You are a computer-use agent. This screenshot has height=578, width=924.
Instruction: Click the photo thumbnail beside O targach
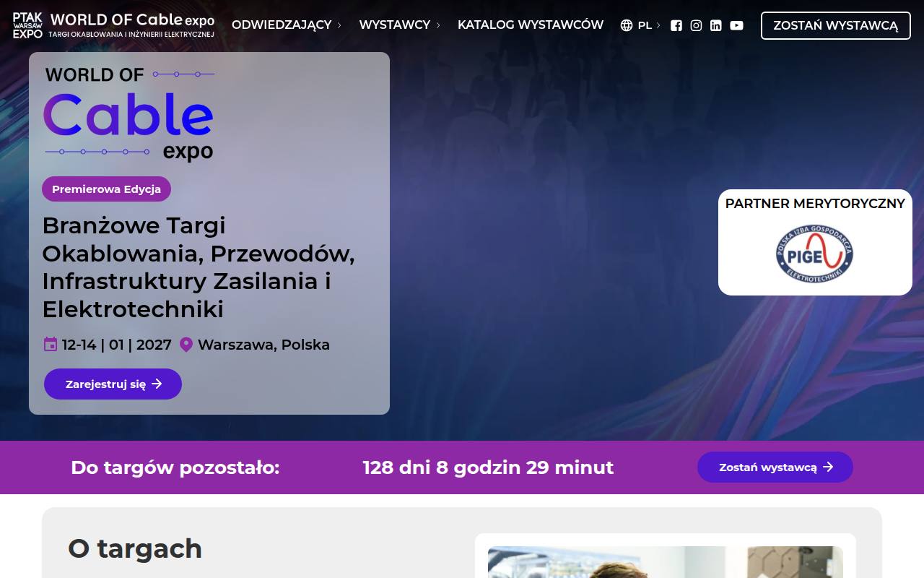666,562
